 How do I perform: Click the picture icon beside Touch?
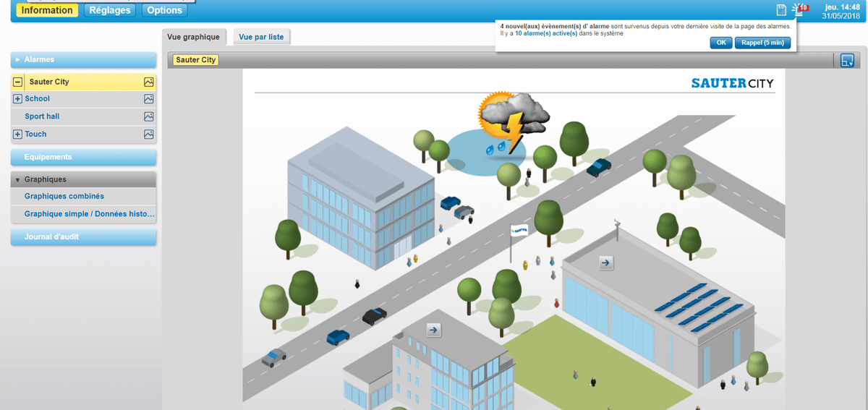click(149, 134)
